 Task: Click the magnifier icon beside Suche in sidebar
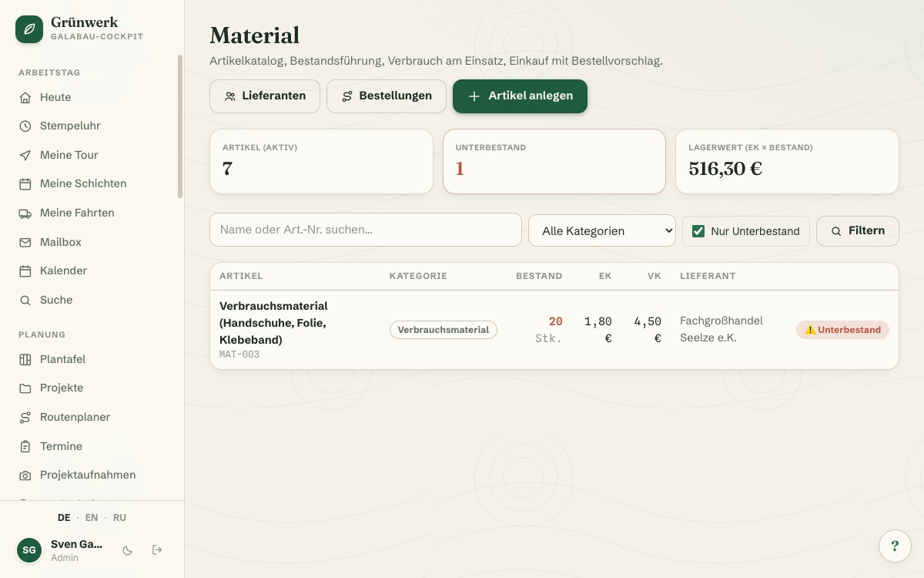coord(25,300)
